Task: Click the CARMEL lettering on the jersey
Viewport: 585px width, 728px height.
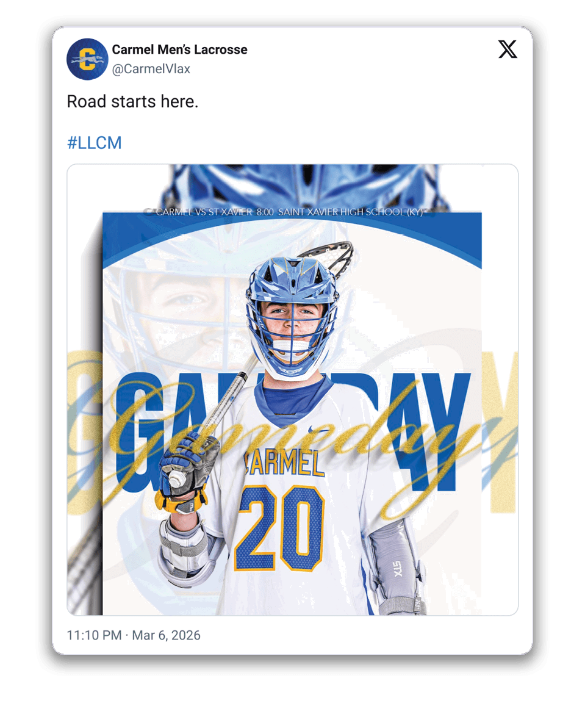Action: (x=284, y=463)
